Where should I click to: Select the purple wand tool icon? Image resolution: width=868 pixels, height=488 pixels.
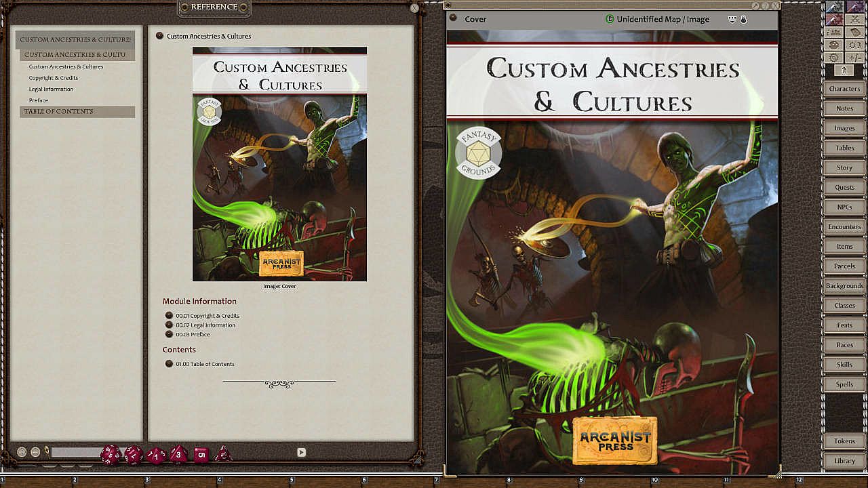[854, 7]
